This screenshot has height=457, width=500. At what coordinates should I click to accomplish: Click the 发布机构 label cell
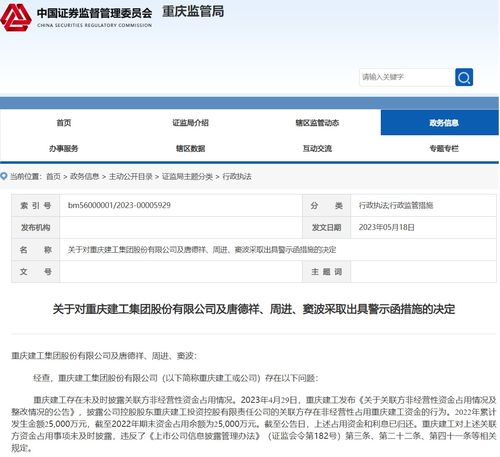click(x=36, y=227)
